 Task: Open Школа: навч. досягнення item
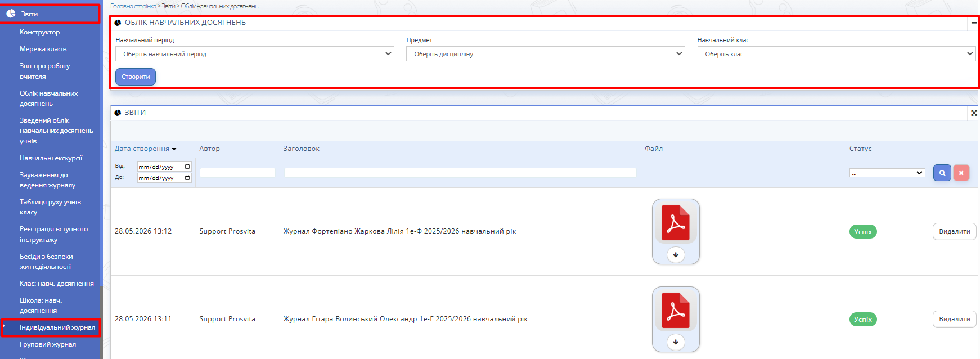click(41, 306)
